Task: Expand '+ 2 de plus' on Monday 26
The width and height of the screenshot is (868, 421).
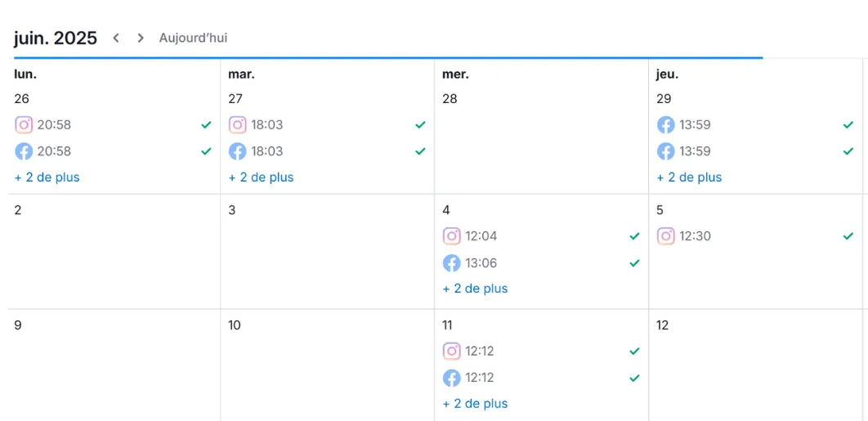Action: click(x=47, y=177)
